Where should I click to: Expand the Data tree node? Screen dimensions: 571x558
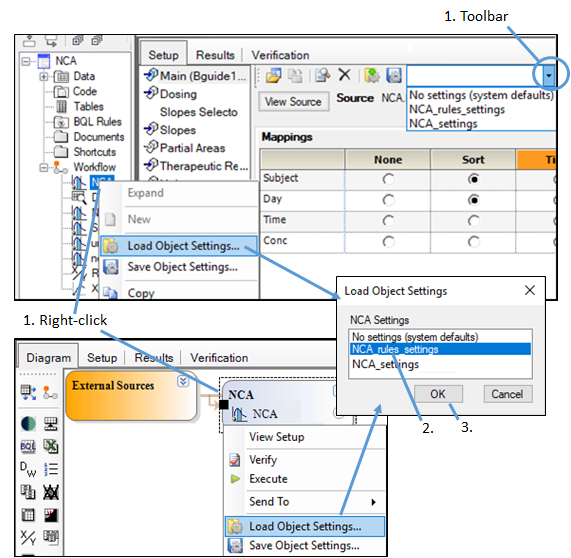pyautogui.click(x=44, y=76)
